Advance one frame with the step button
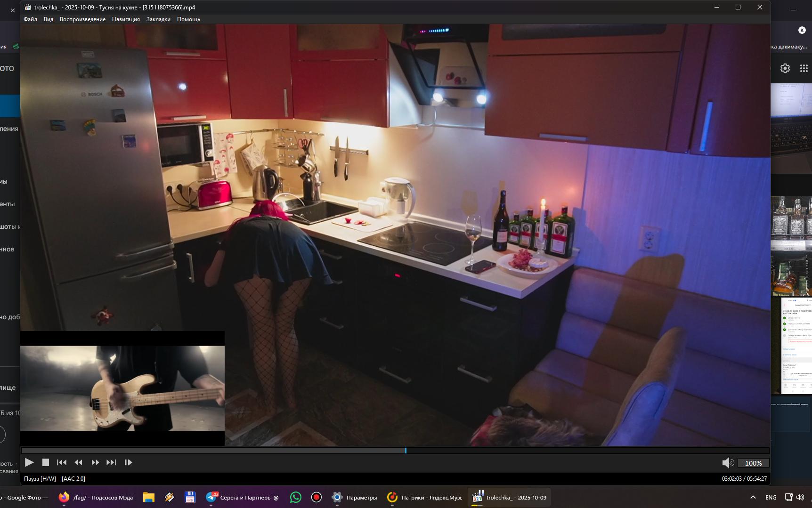Screen dimensions: 812x508 pos(128,462)
